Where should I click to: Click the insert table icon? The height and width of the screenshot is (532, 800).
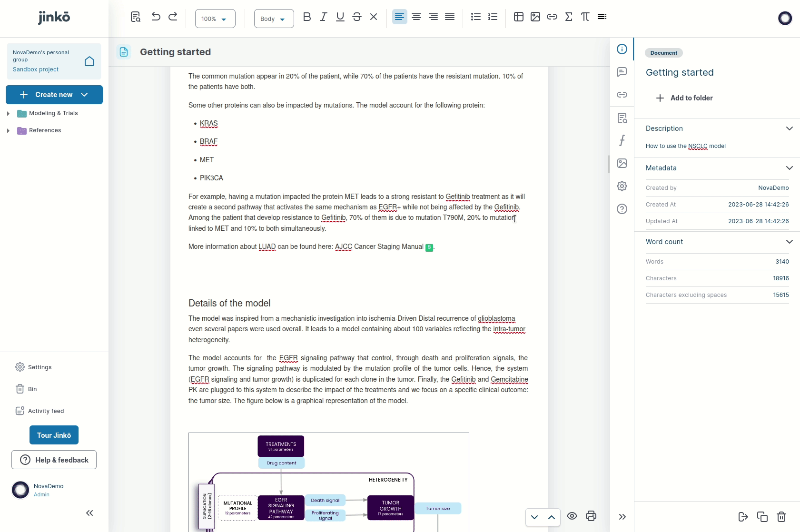coord(519,17)
